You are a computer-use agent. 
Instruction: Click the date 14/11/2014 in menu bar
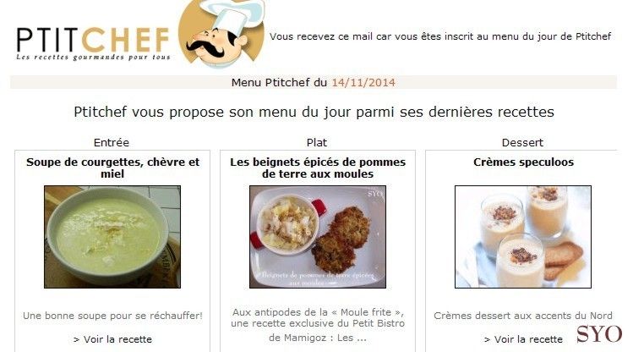coord(363,83)
